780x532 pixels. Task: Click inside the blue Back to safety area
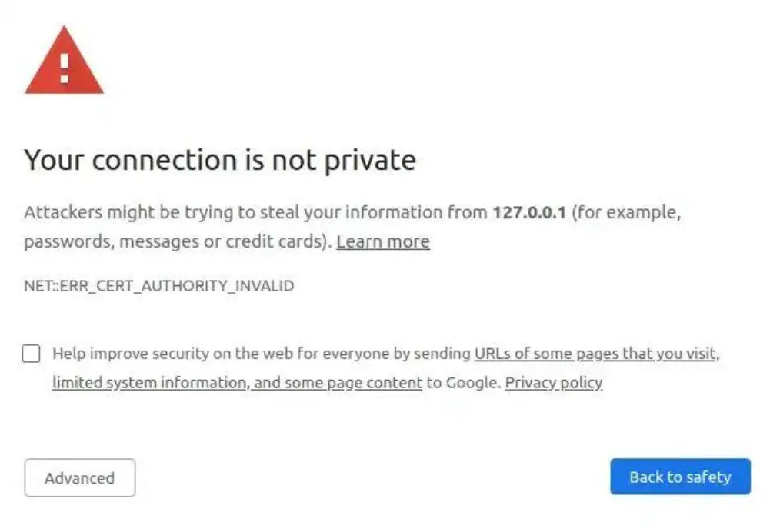coord(680,476)
